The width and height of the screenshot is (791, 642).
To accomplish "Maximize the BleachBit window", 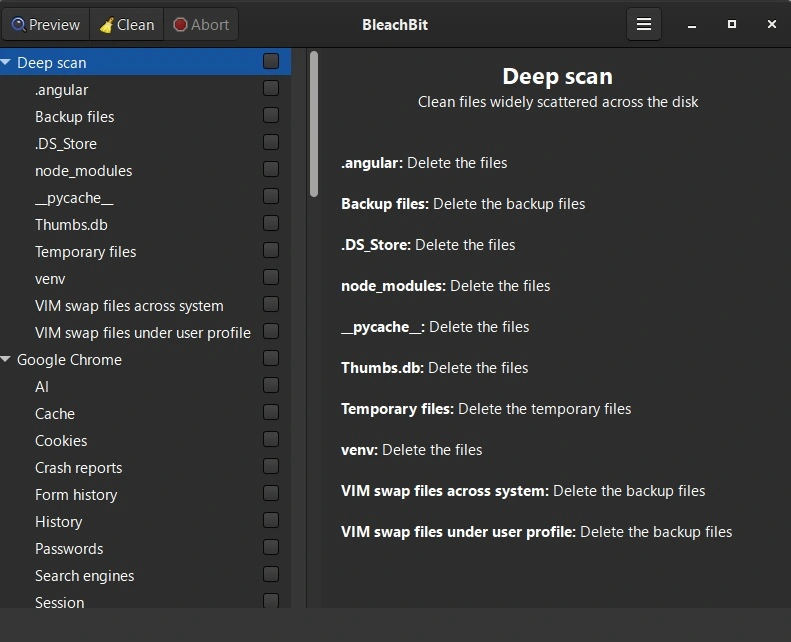I will [731, 24].
